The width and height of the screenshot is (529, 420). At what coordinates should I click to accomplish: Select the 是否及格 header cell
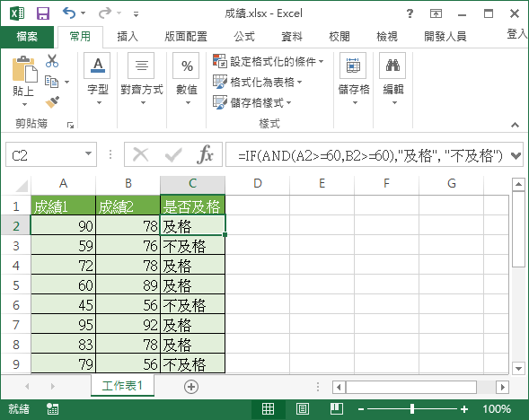pyautogui.click(x=192, y=206)
